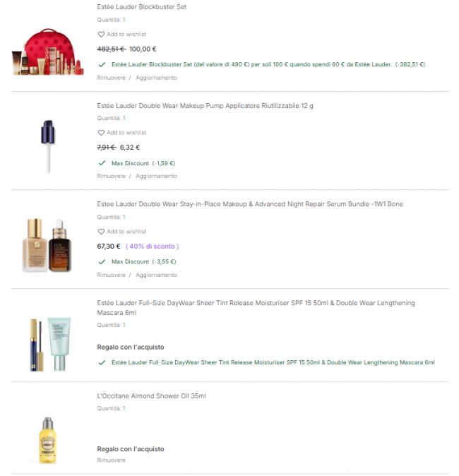The image size is (459, 476).
Task: Update the Blockbuster Set quantity via Aggiornamento
Action: pos(156,78)
